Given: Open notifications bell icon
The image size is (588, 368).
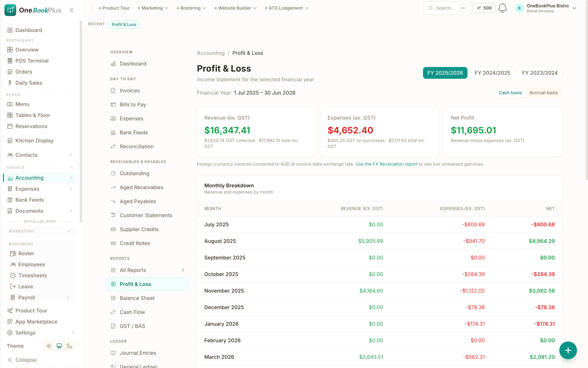Looking at the screenshot, I should pos(502,8).
